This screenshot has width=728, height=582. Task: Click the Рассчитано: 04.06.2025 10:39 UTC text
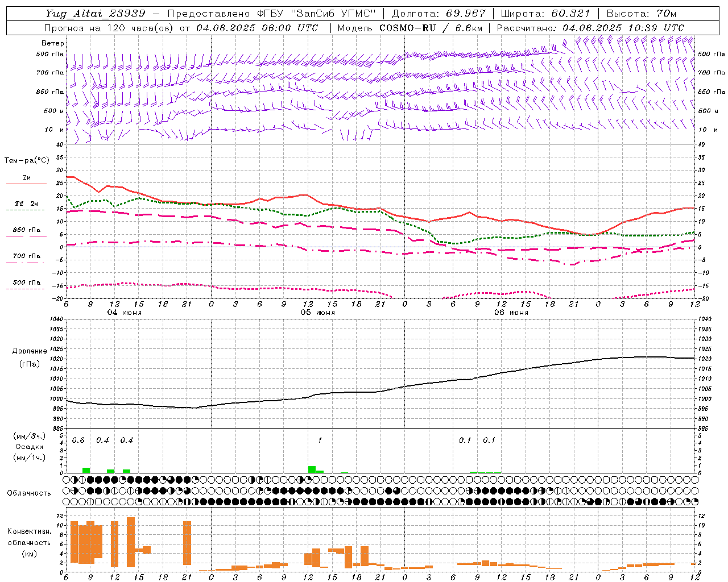[x=590, y=28]
